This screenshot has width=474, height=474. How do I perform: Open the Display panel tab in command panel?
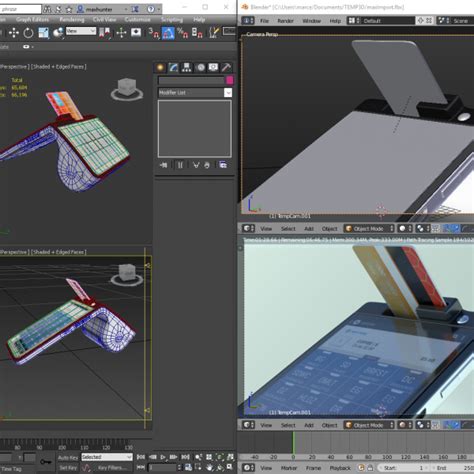(x=213, y=67)
